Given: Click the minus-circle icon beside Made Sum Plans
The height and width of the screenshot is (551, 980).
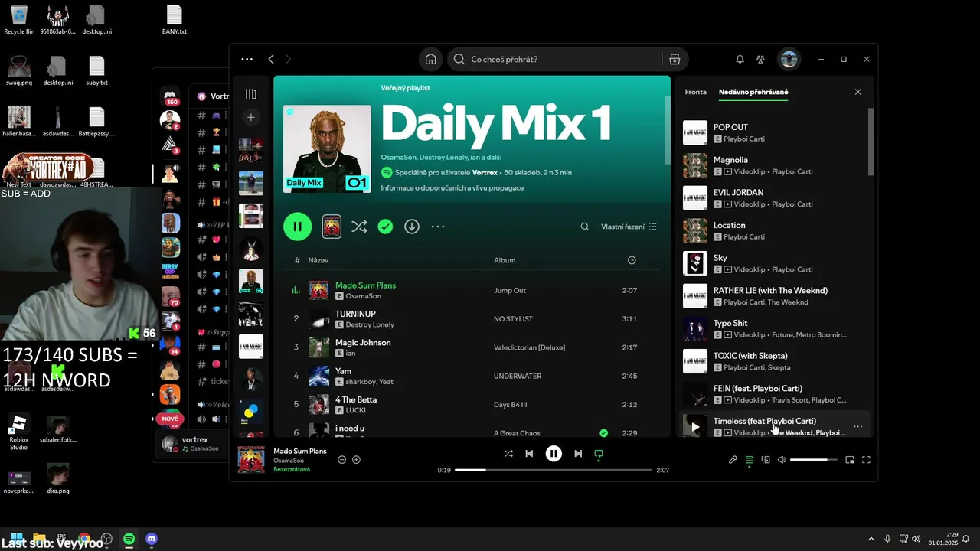Looking at the screenshot, I should (342, 460).
